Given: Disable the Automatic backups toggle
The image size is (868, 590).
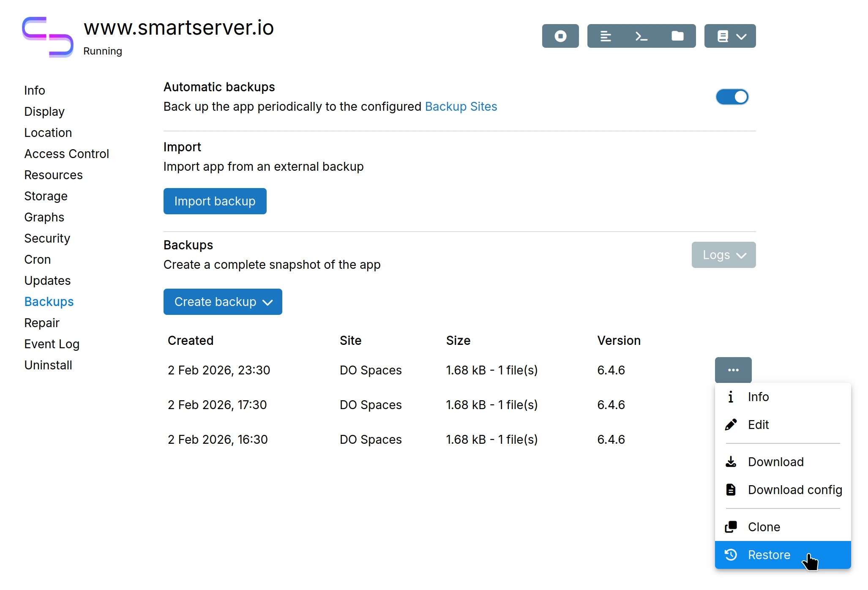Looking at the screenshot, I should coord(732,97).
